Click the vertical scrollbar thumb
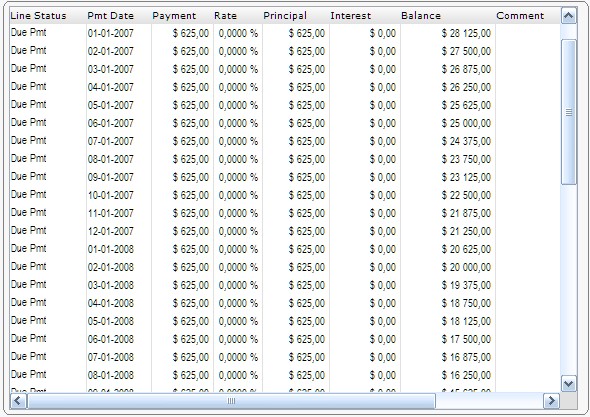 (x=569, y=112)
